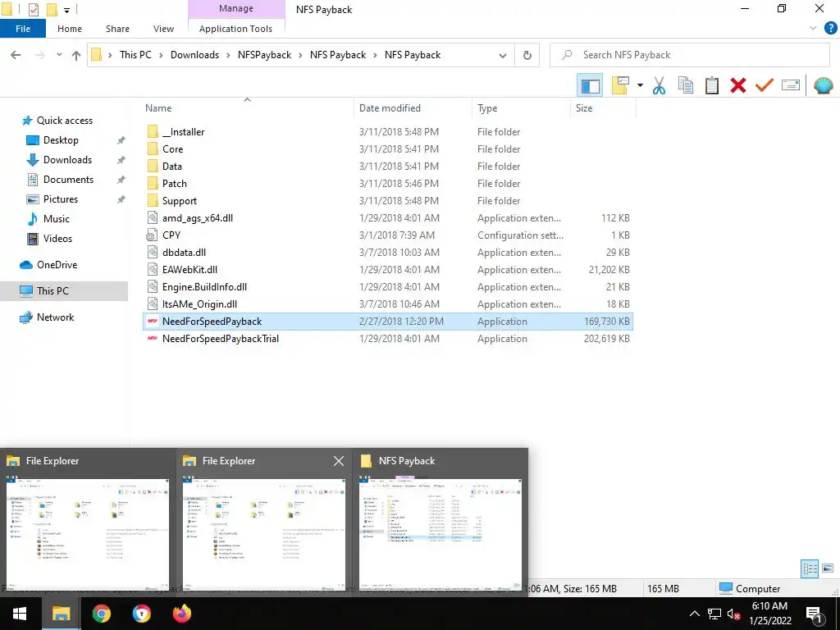
Task: Open Desktop in navigation pane
Action: (x=61, y=140)
